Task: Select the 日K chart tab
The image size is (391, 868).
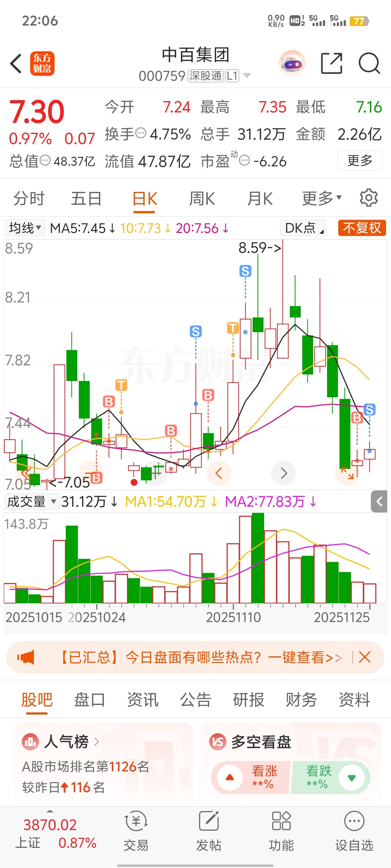Action: coord(144,199)
